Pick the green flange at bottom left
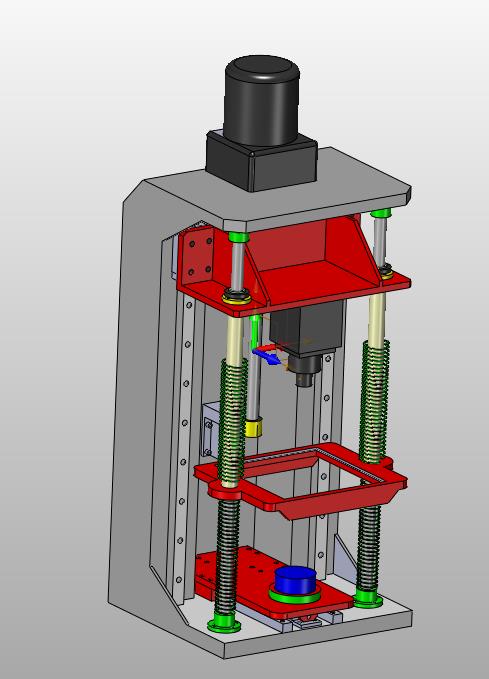This screenshot has width=489, height=679. (x=224, y=624)
